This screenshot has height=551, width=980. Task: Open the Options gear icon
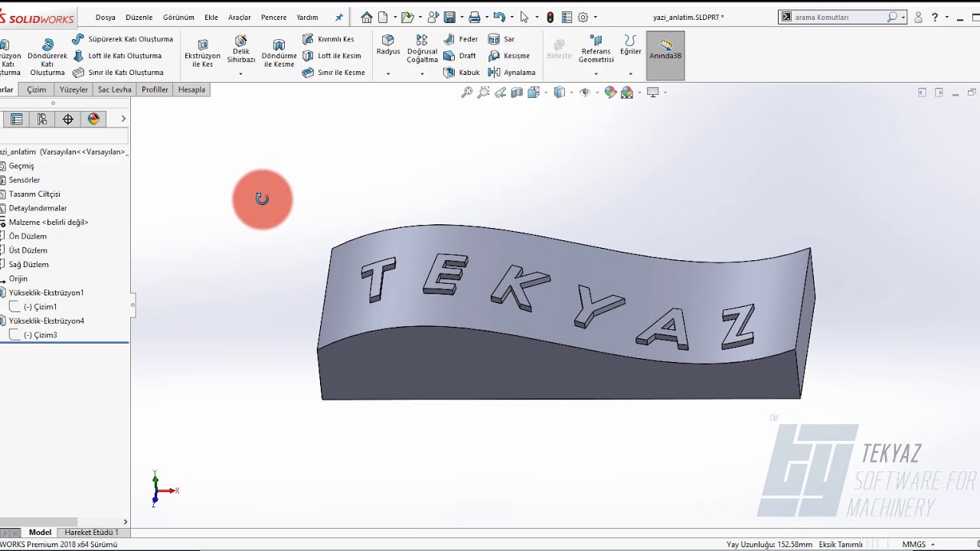[x=583, y=17]
